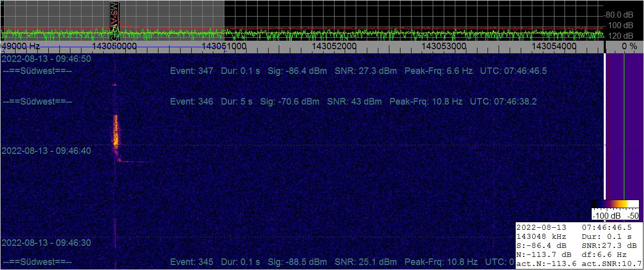Viewport: 644px width, 270px height.
Task: Select the Event: 345 label
Action: click(x=192, y=262)
